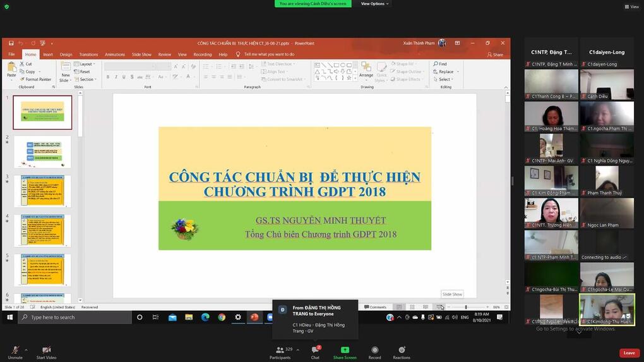Open Zoom Reactions
This screenshot has height=362, width=644.
pyautogui.click(x=402, y=352)
